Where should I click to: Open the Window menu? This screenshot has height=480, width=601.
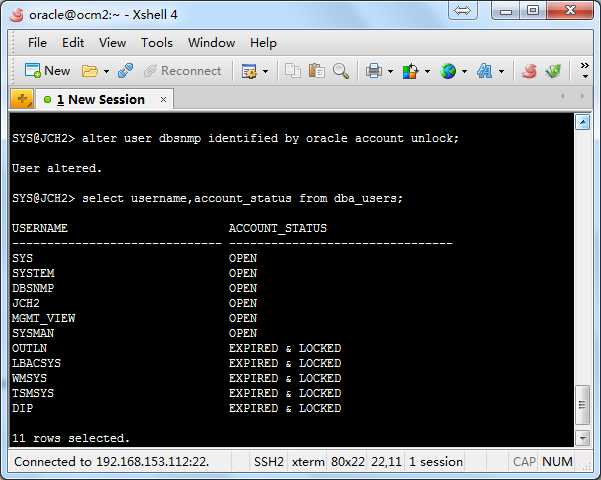click(x=211, y=43)
